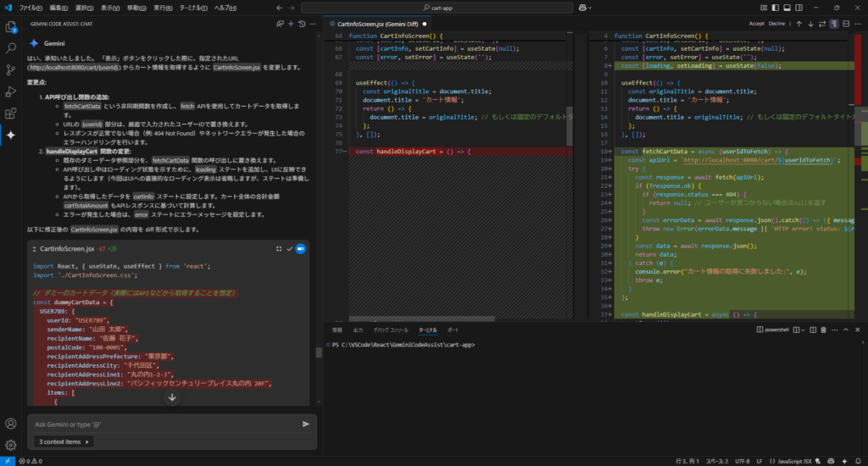868x466 pixels.
Task: Open the Accounts icon in activity bar
Action: pyautogui.click(x=10, y=424)
